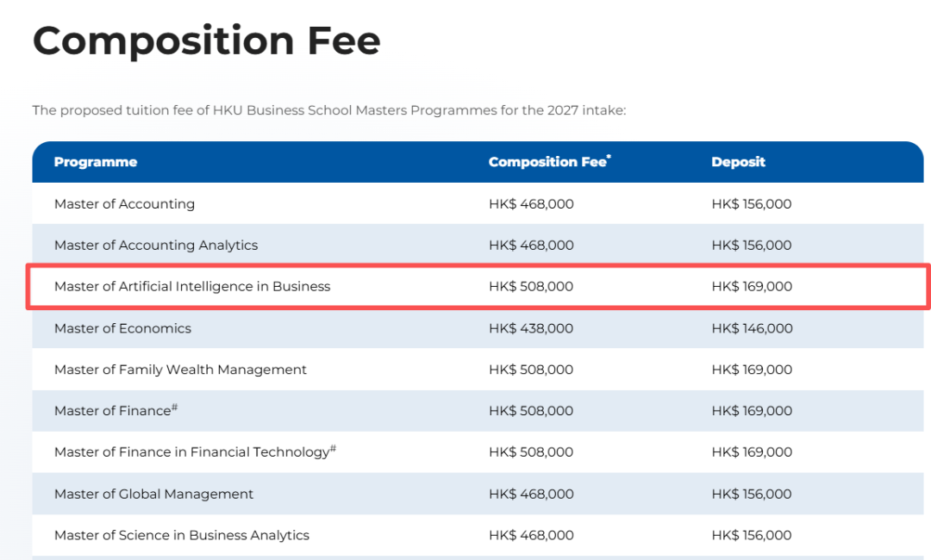The width and height of the screenshot is (931, 560).
Task: Click Global Management fee HK$ 468,000
Action: click(x=531, y=495)
